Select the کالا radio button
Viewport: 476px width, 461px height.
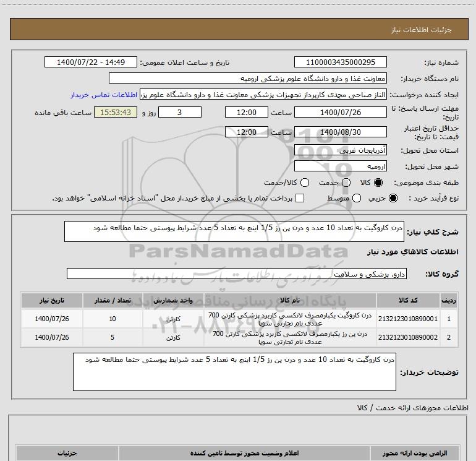[378, 183]
